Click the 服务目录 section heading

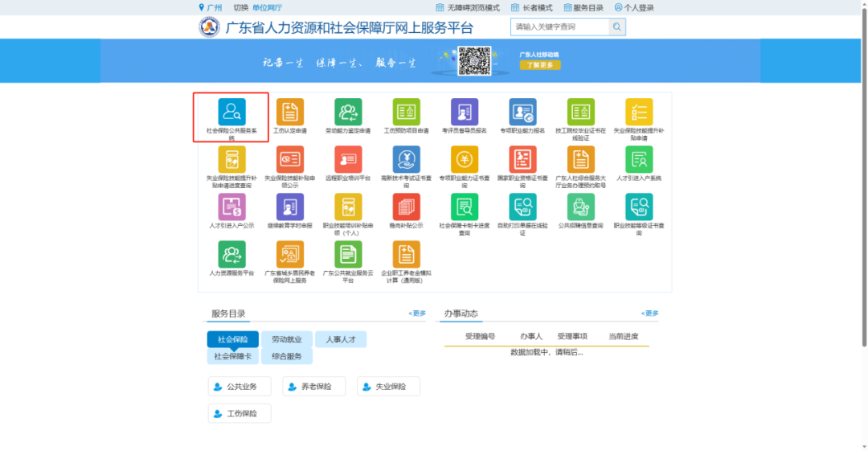(228, 314)
